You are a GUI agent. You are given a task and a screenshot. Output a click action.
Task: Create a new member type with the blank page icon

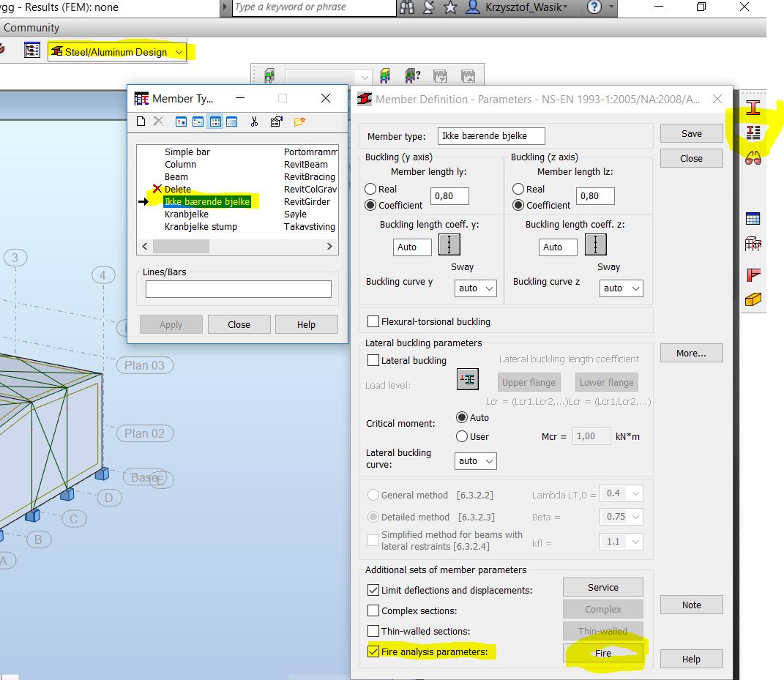(140, 122)
